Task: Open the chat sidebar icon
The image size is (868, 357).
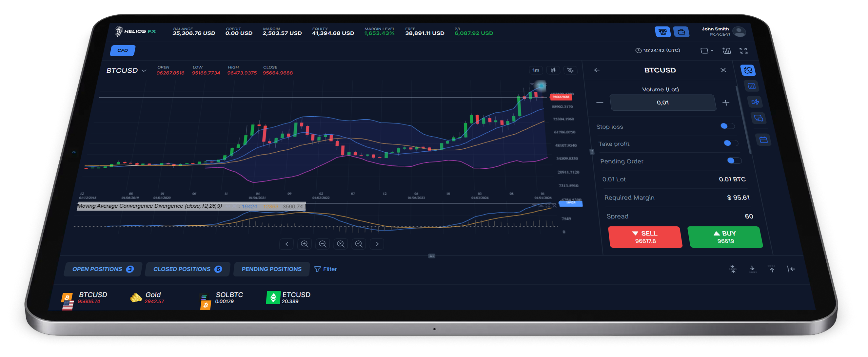Action: (758, 118)
